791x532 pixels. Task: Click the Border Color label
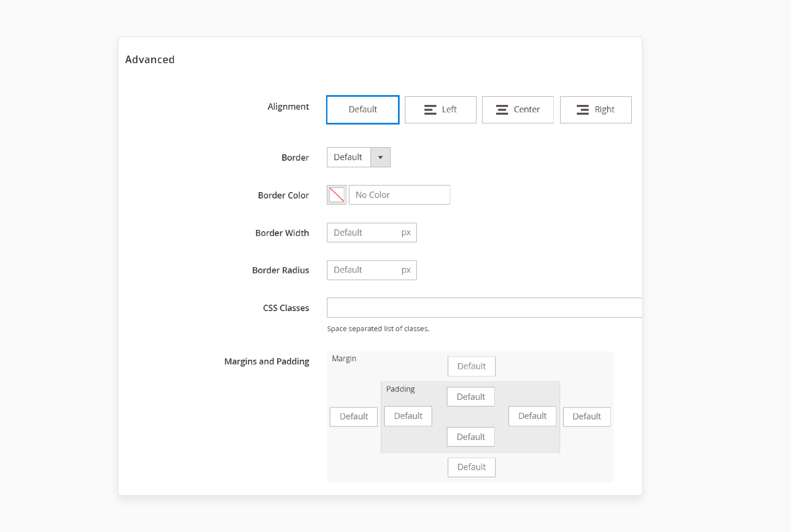point(283,195)
